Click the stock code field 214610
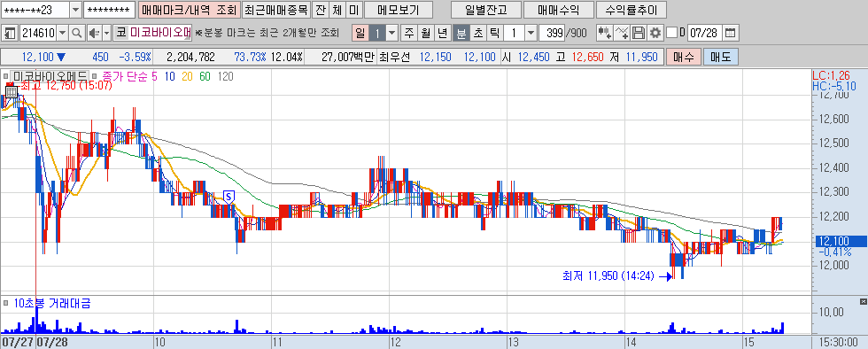 click(x=37, y=34)
